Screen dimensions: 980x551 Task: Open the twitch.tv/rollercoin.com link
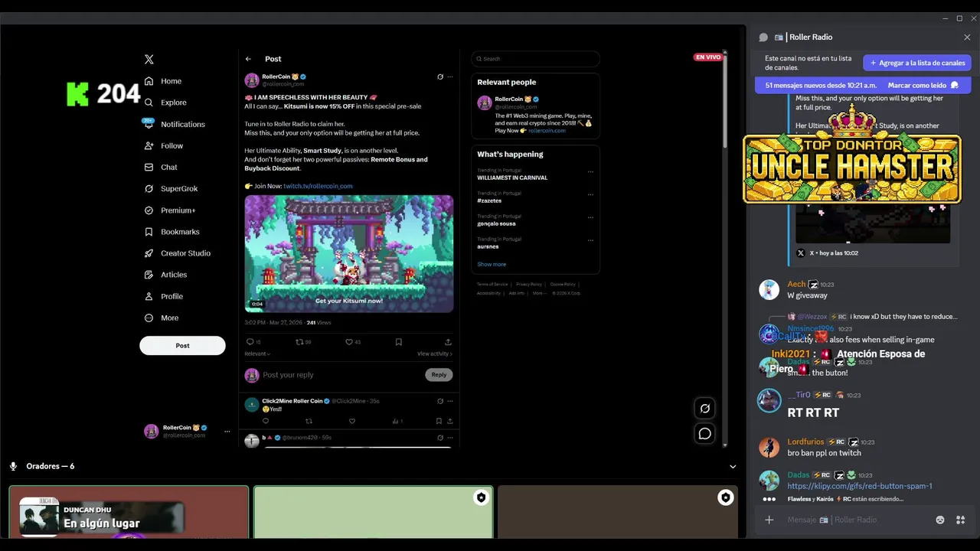[318, 186]
